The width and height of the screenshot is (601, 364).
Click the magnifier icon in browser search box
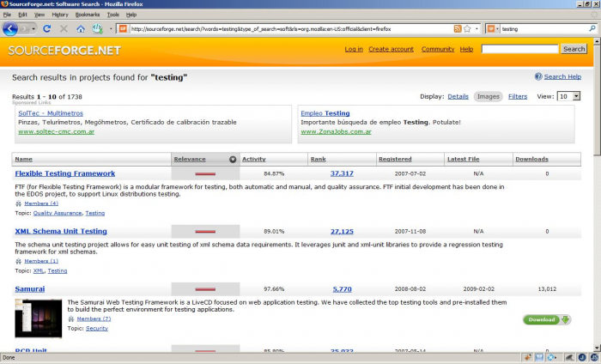coord(592,28)
